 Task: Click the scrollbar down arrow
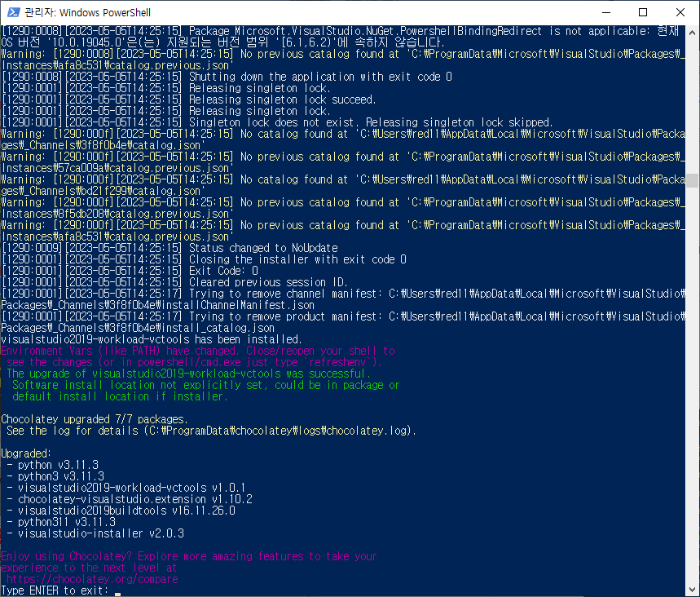tap(692, 590)
